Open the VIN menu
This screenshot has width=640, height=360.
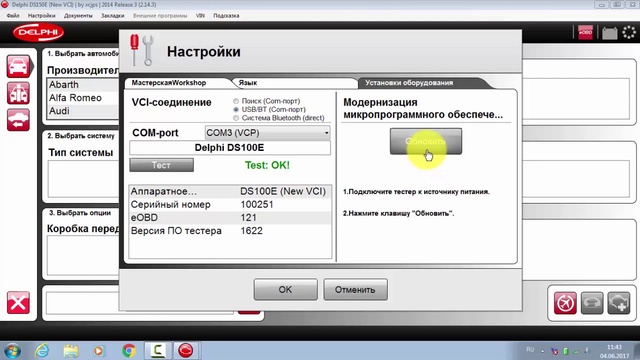(x=200, y=16)
